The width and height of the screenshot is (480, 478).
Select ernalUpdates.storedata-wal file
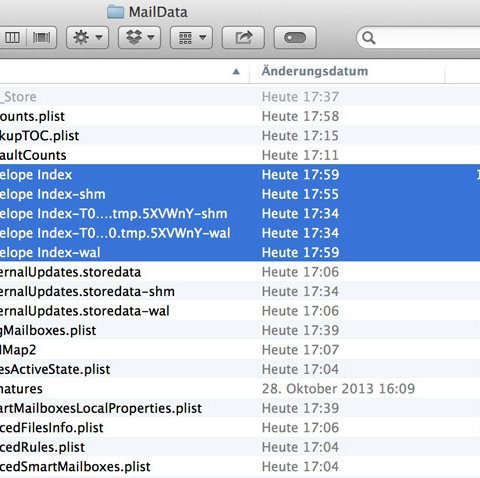tap(240, 311)
